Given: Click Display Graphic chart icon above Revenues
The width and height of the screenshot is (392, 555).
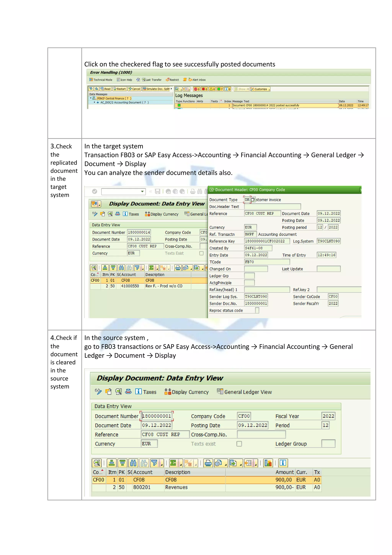Looking at the screenshot, I should pyautogui.click(x=268, y=463).
